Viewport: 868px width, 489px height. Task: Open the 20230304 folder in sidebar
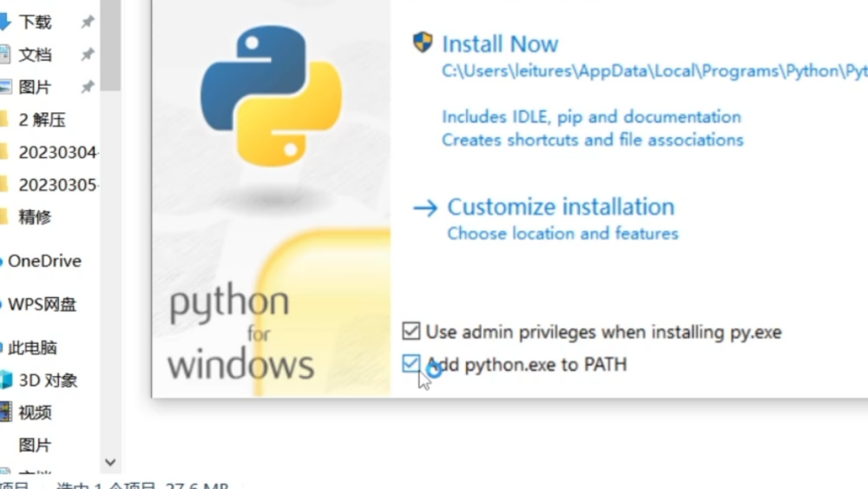pos(57,153)
